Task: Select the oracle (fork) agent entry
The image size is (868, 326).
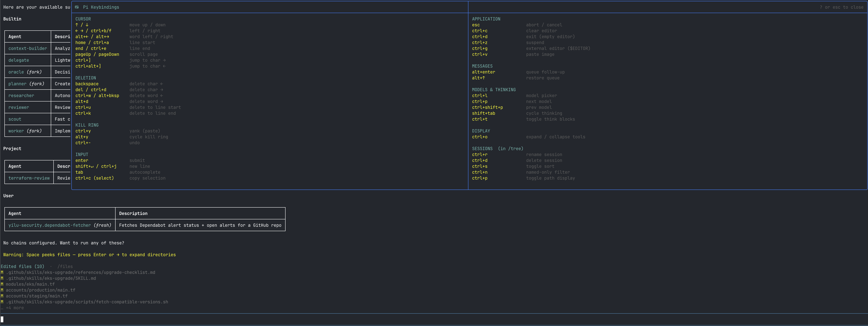Action: click(25, 72)
